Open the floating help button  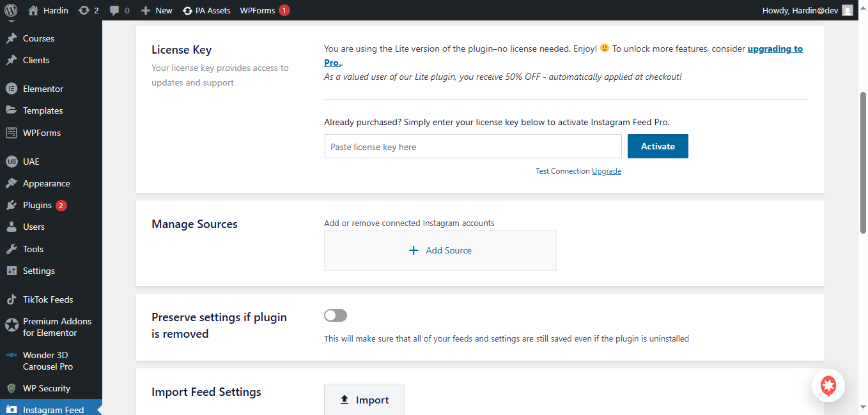(828, 385)
